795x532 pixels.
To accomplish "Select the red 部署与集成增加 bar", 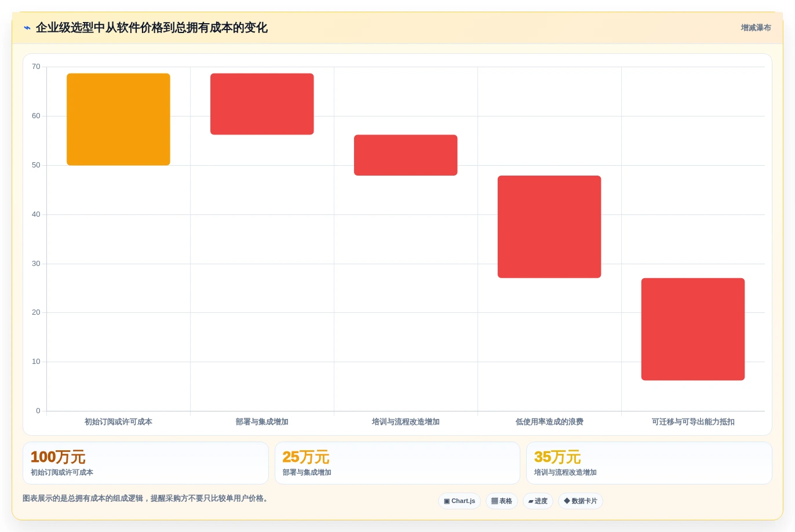I will 262,104.
